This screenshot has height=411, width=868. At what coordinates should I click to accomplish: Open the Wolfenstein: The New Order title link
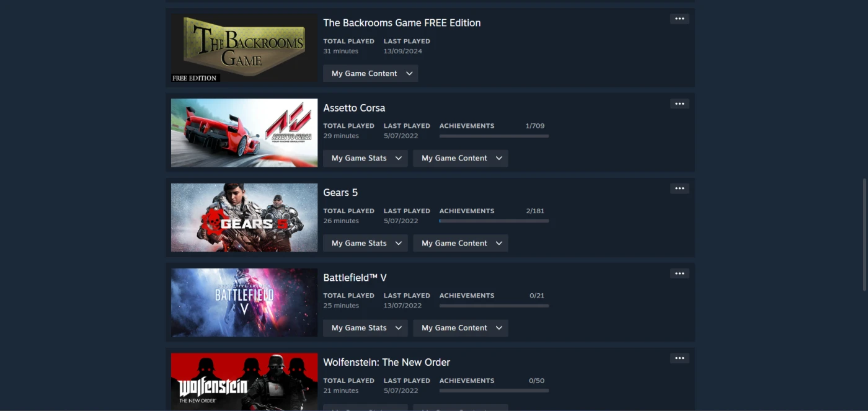[x=386, y=362]
